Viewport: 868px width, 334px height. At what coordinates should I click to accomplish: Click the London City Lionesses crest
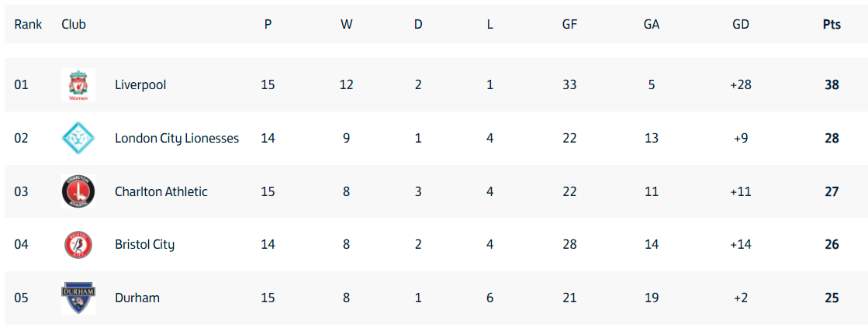[78, 138]
